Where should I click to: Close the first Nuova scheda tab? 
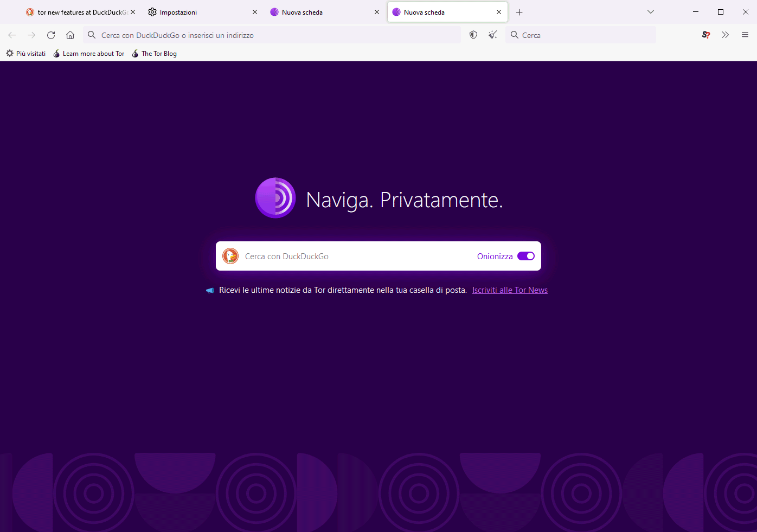point(377,12)
